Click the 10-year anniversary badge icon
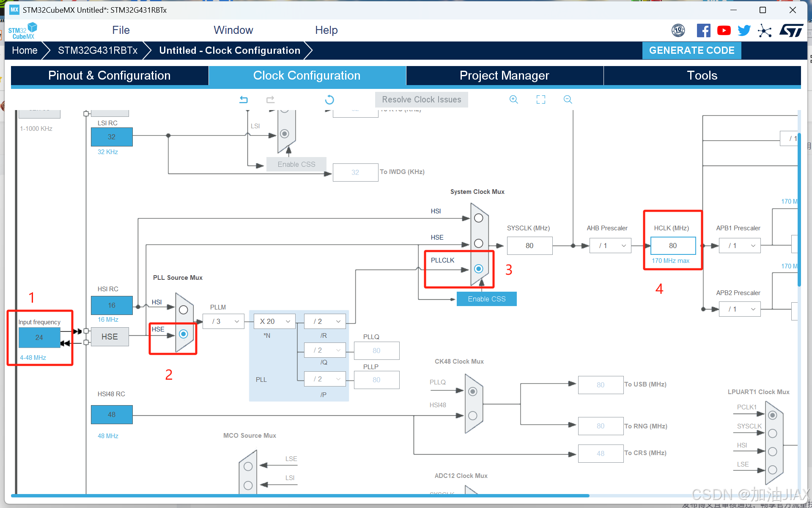812x508 pixels. point(678,30)
